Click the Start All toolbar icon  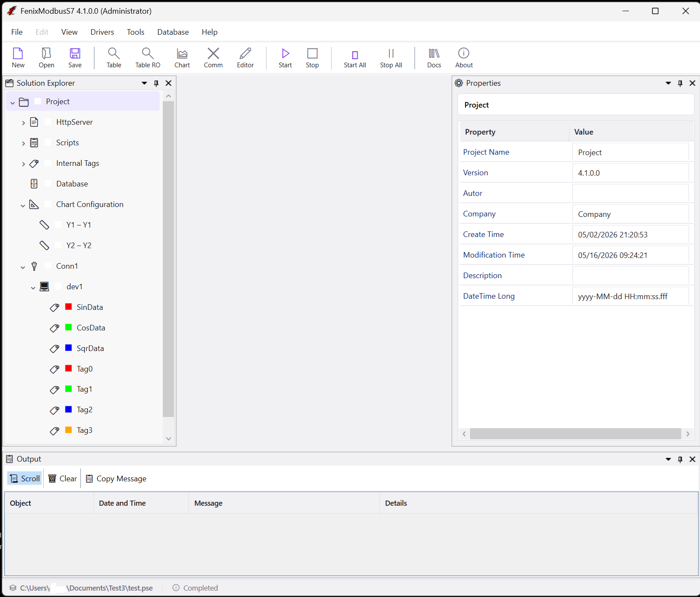[355, 58]
